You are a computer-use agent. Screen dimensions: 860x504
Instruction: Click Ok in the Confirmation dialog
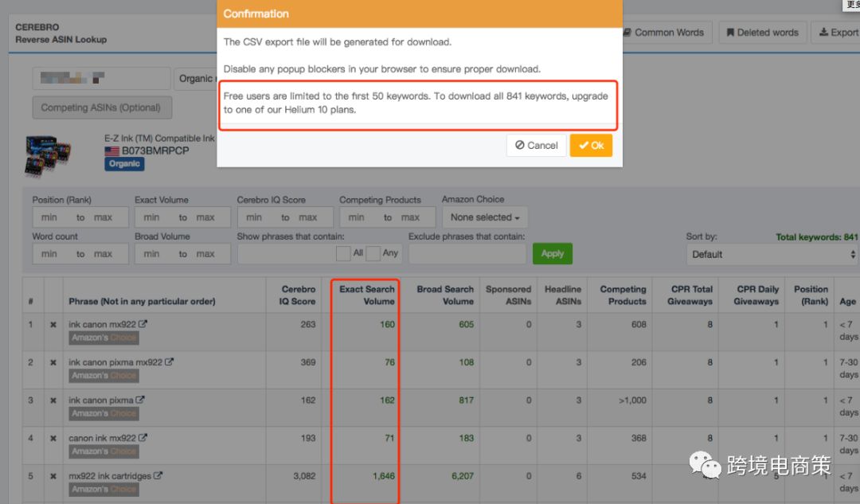[591, 146]
